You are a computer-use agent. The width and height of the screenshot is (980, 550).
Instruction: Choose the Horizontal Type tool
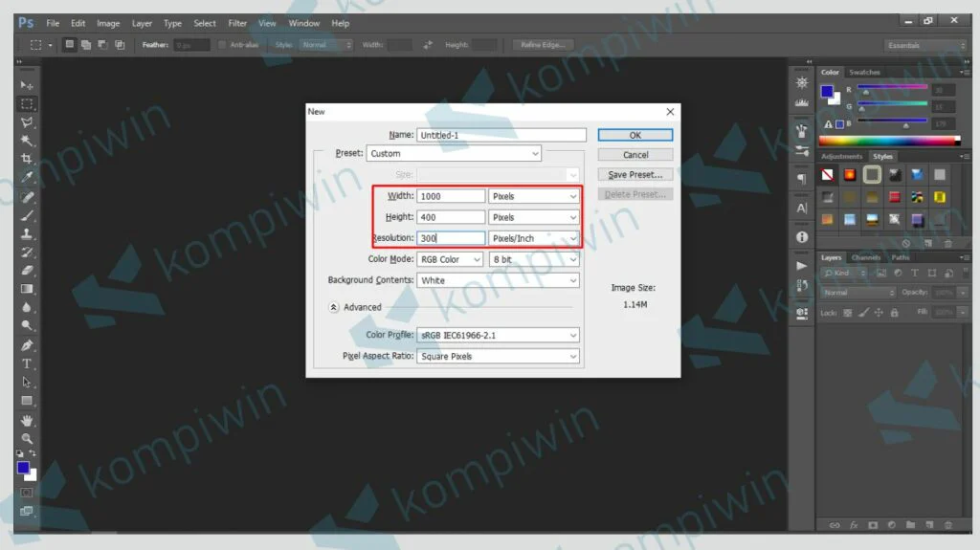coord(27,363)
